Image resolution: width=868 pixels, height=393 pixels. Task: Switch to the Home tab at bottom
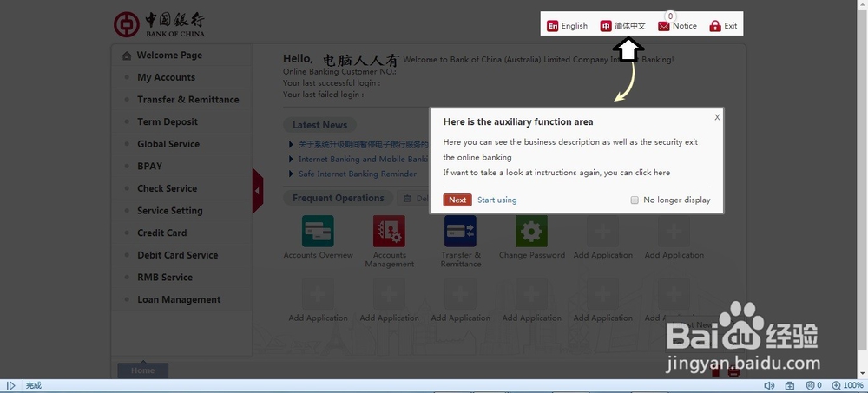(143, 370)
